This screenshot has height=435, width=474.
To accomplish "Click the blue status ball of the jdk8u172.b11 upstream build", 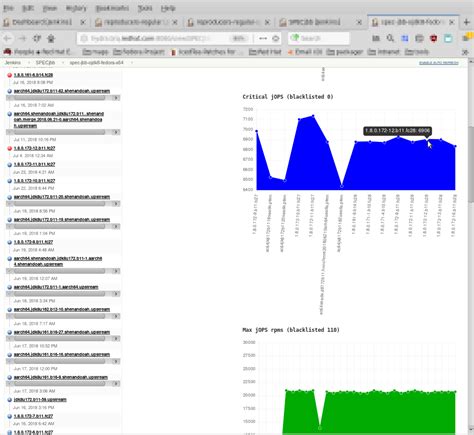I will coord(9,400).
